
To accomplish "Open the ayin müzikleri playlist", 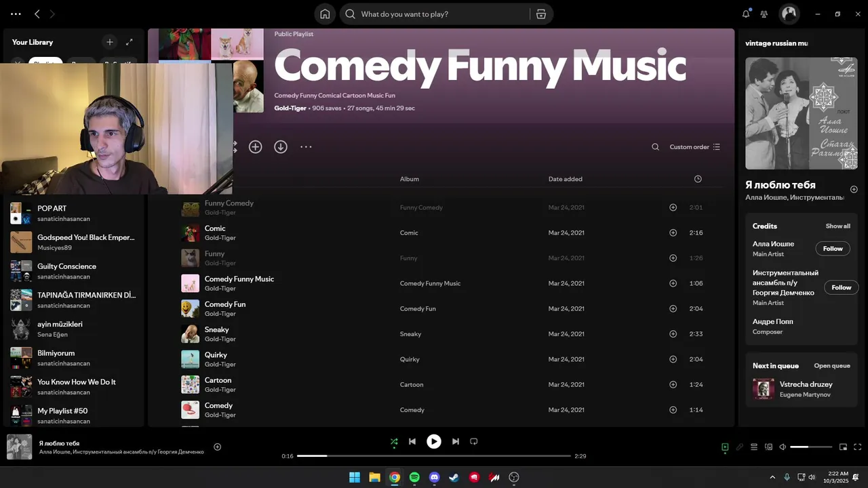I will tap(74, 329).
